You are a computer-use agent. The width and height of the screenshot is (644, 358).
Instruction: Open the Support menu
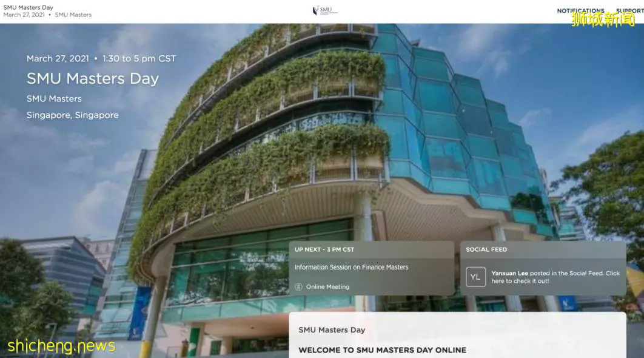[x=629, y=11]
